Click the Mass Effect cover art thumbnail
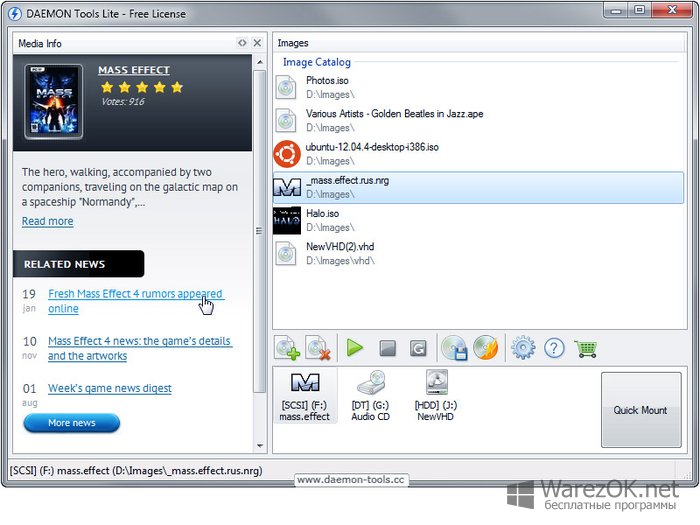Screen dimensions: 700x525 54,101
